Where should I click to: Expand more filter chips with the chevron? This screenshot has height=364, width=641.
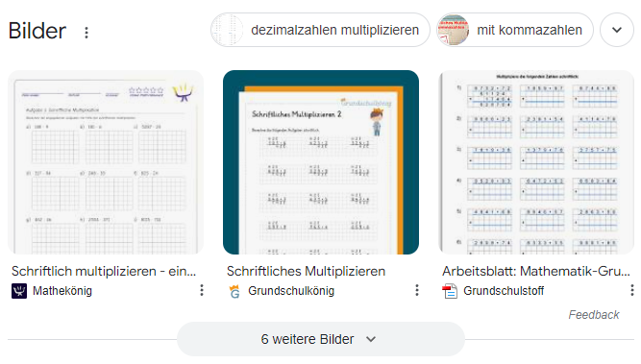pyautogui.click(x=617, y=30)
